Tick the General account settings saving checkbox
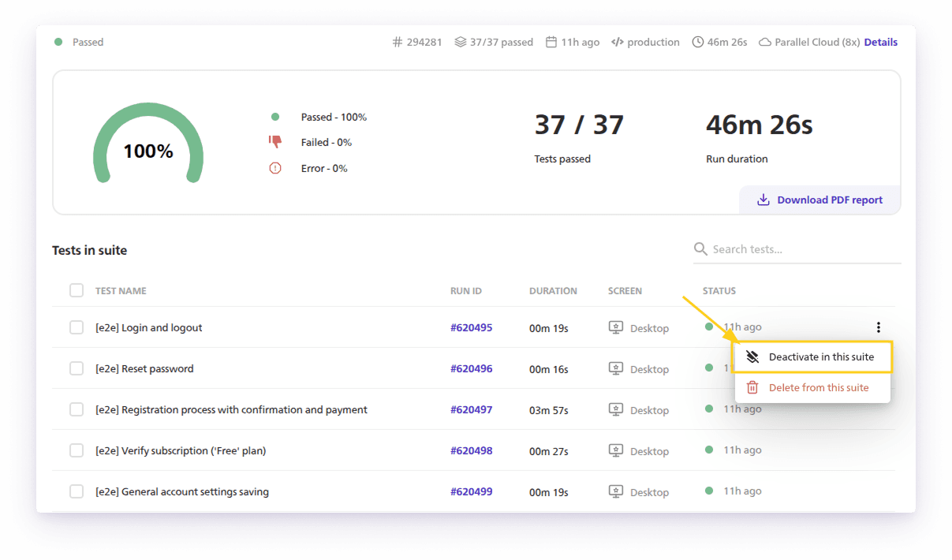Viewport: 952px width, 560px height. tap(77, 491)
